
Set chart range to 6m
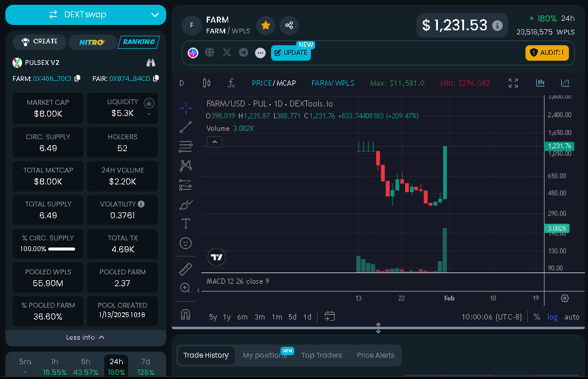242,317
